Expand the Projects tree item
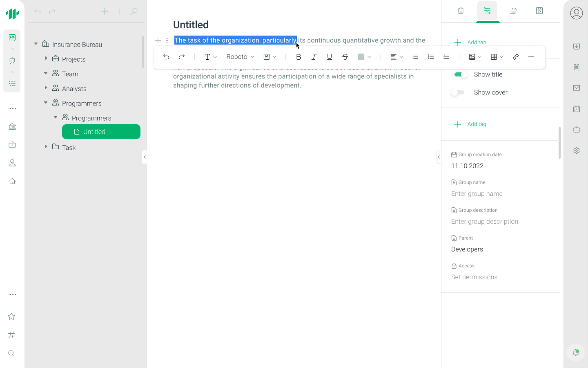The width and height of the screenshot is (588, 368). click(46, 59)
